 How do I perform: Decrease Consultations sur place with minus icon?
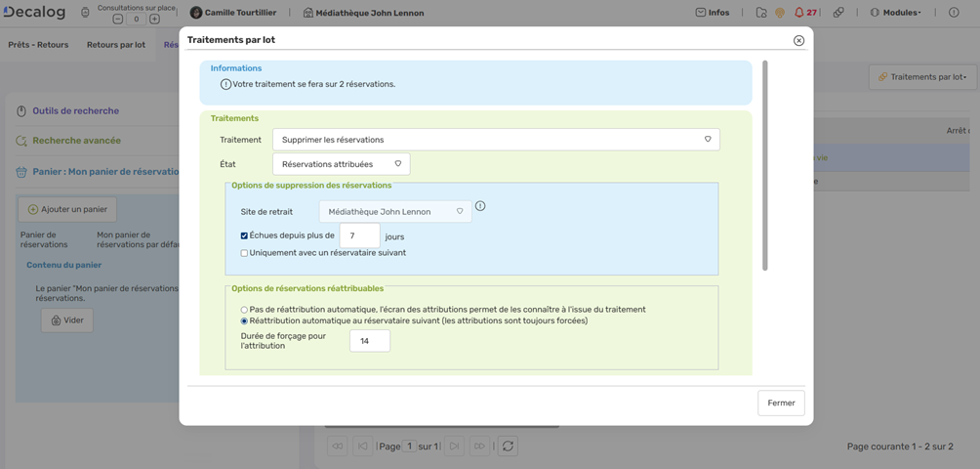(118, 19)
